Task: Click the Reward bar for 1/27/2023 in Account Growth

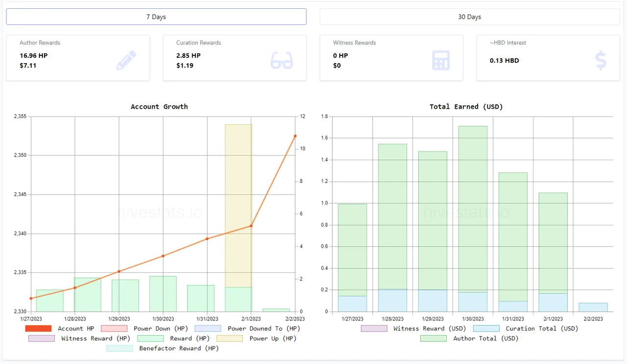Action: (49, 300)
